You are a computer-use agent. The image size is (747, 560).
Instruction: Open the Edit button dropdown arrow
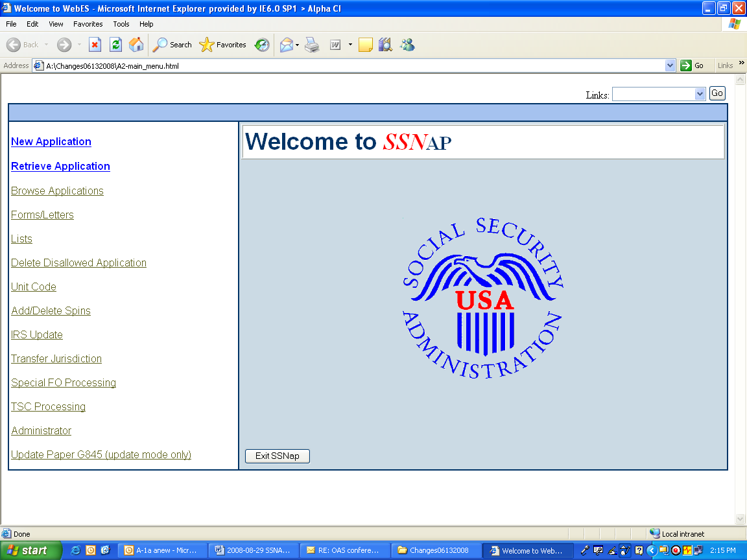pyautogui.click(x=350, y=45)
